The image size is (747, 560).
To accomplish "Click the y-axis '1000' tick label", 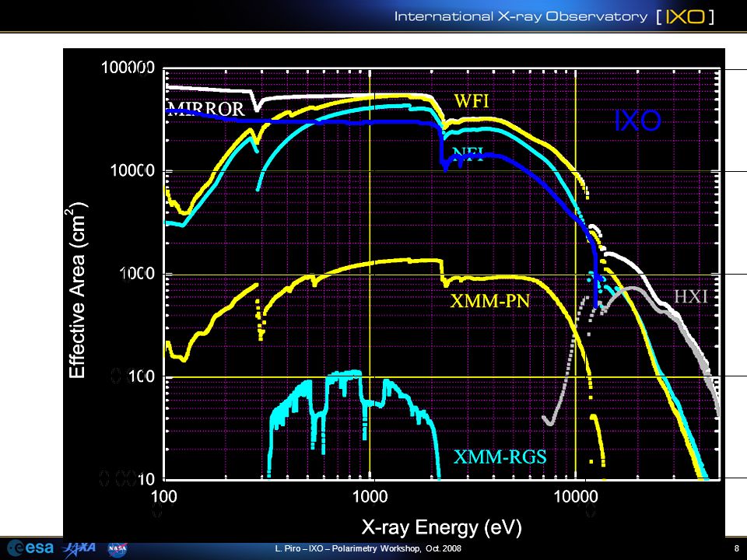I will [x=137, y=273].
